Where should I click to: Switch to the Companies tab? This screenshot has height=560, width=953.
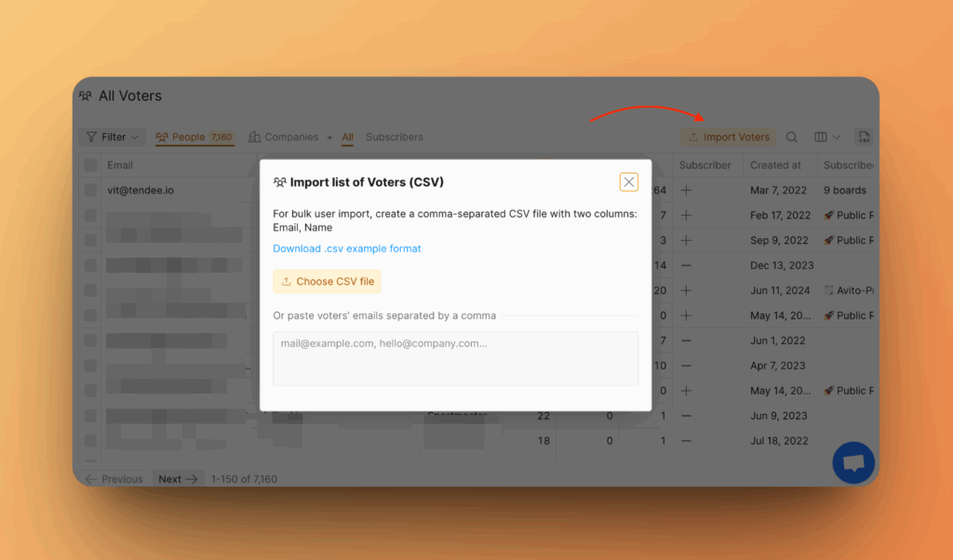tap(283, 138)
